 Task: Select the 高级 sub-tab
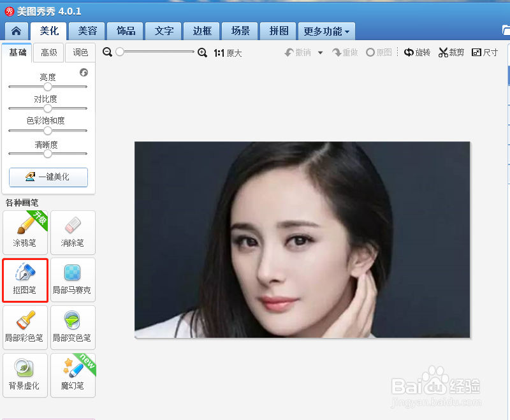pos(49,52)
